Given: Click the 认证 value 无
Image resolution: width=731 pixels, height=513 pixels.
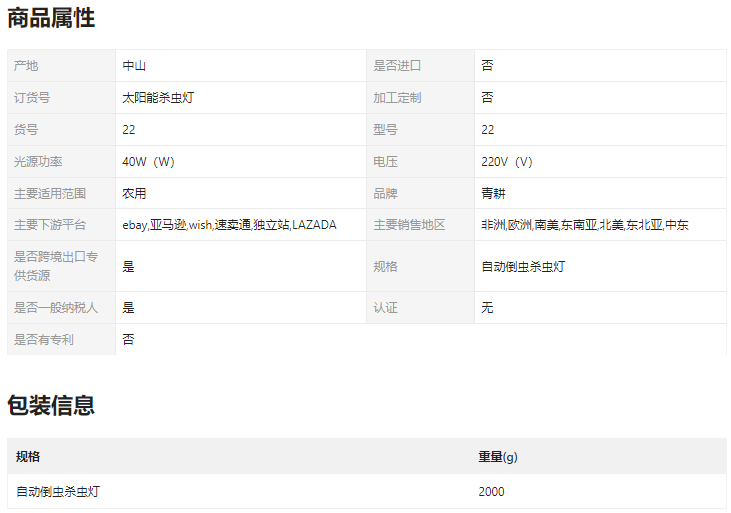Looking at the screenshot, I should 487,308.
